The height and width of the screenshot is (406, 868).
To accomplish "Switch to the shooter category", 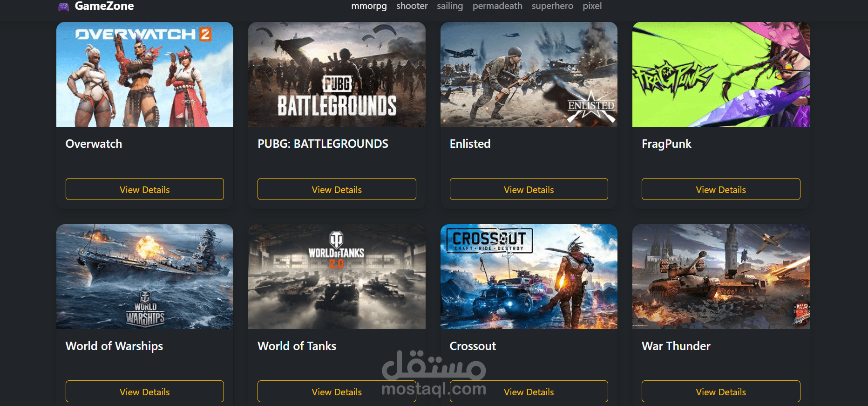I will (412, 6).
